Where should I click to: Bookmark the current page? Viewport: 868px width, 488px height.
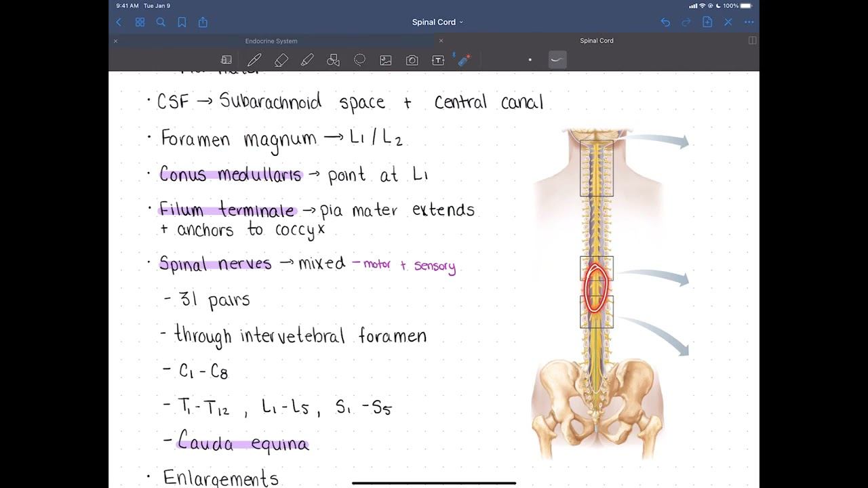coord(182,22)
